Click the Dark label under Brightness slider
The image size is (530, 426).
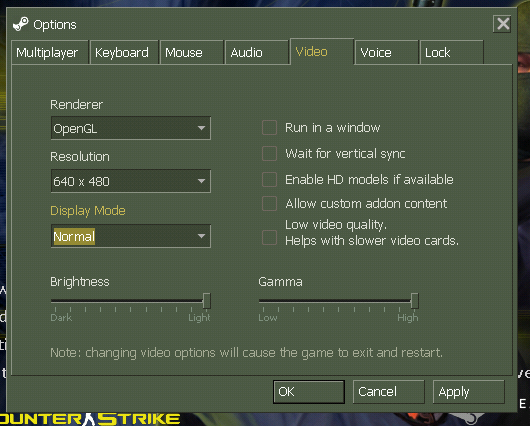[x=61, y=318]
